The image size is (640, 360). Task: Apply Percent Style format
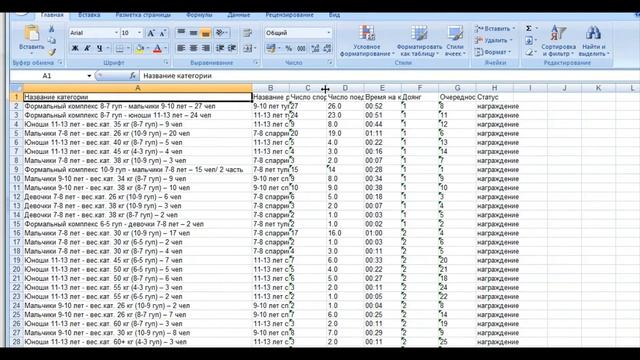pos(289,49)
